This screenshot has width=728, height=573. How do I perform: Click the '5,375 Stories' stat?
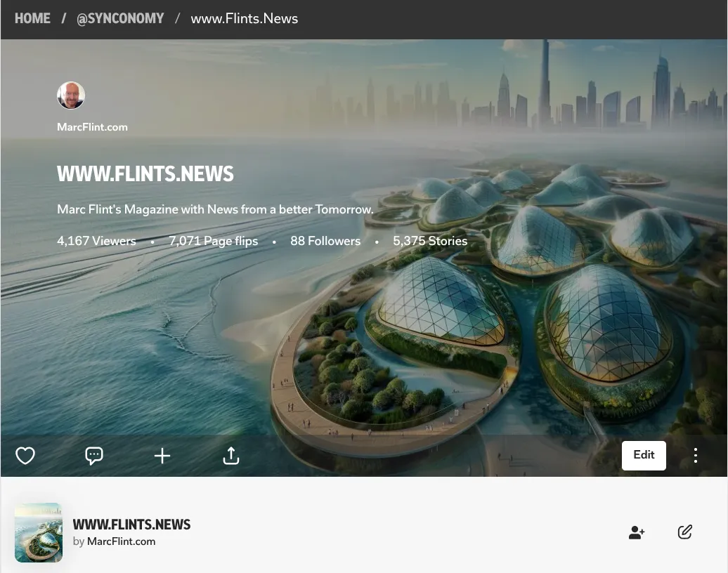[430, 241]
